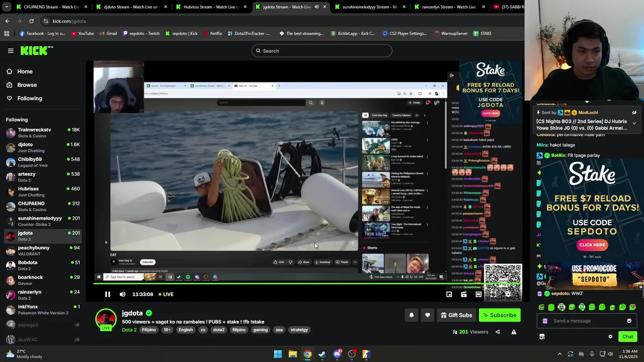Open taskbar volume control
Viewport: 644px width, 362px height.
(x=610, y=354)
